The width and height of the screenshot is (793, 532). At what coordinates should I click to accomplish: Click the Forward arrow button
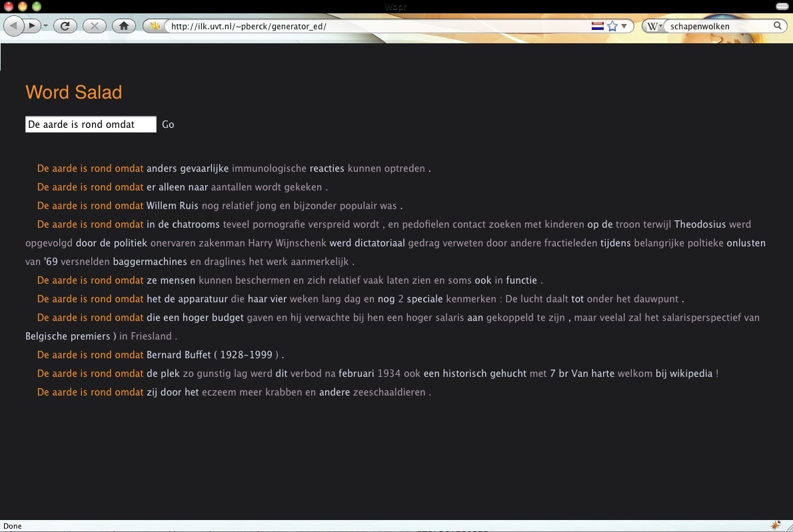[32, 26]
